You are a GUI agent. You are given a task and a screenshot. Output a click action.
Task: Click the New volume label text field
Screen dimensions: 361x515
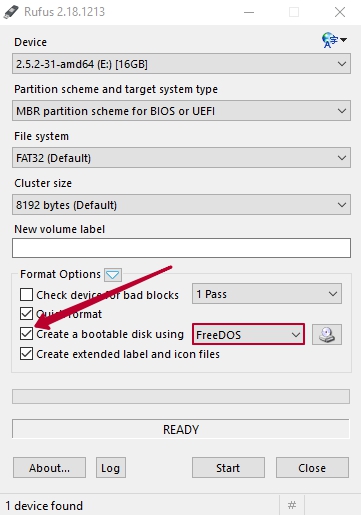(x=181, y=248)
